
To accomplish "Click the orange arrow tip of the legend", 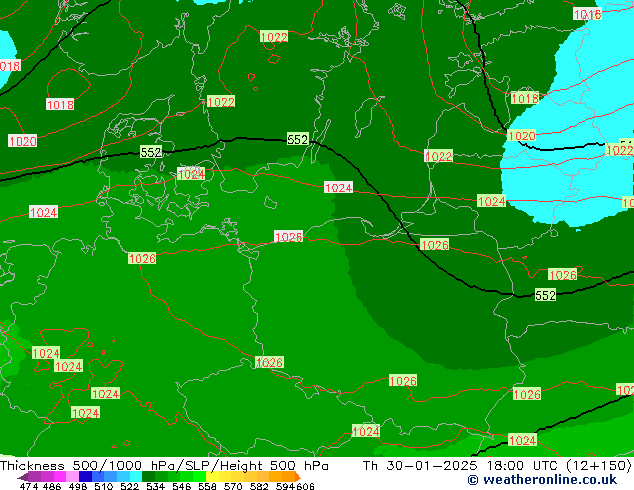I will pyautogui.click(x=298, y=477).
